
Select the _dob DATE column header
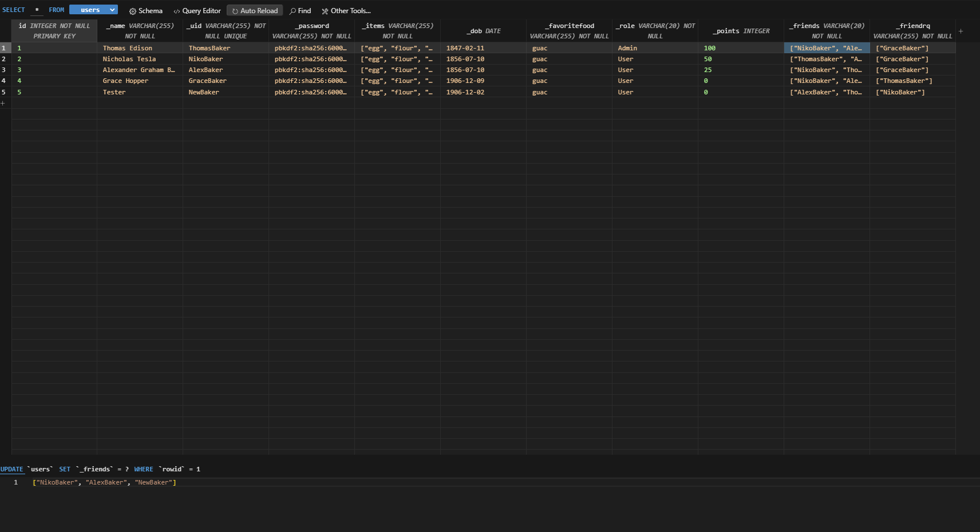click(484, 31)
